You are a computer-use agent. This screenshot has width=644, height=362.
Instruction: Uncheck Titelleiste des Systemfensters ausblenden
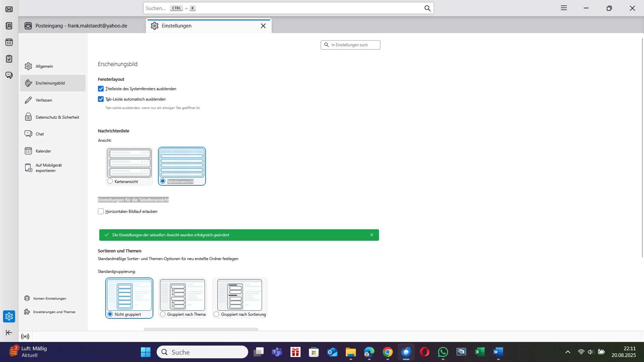pos(101,89)
